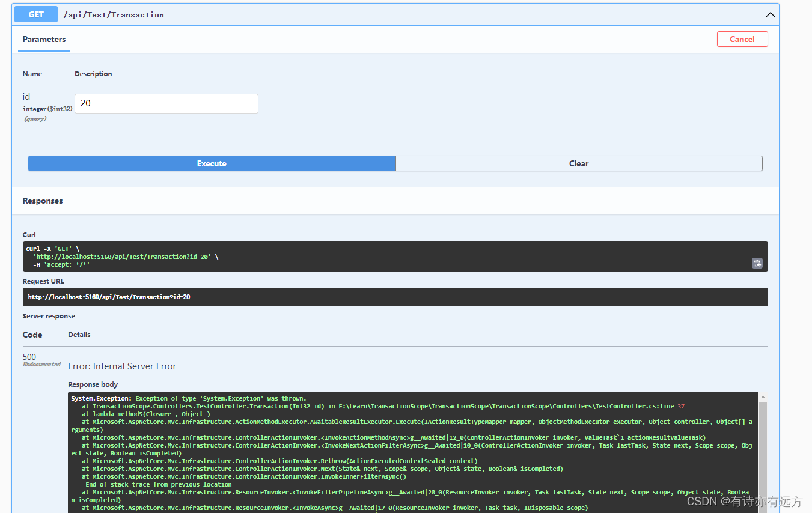Click the Request URL label

[43, 281]
